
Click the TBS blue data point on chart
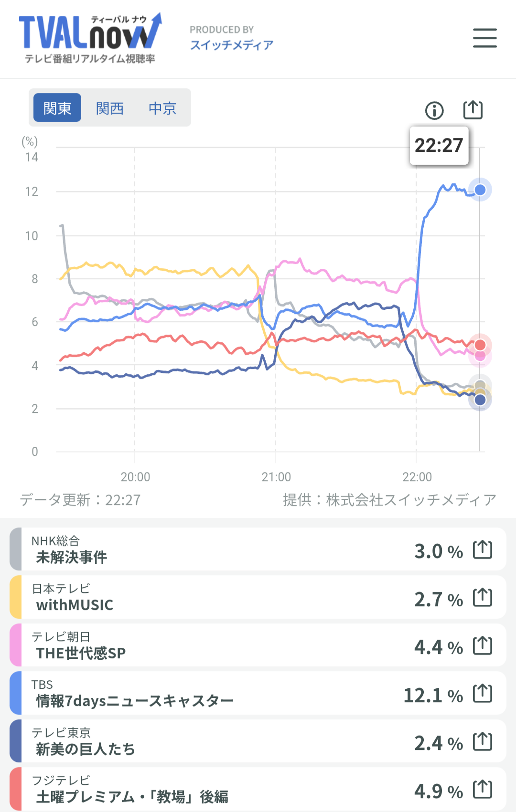[x=480, y=190]
